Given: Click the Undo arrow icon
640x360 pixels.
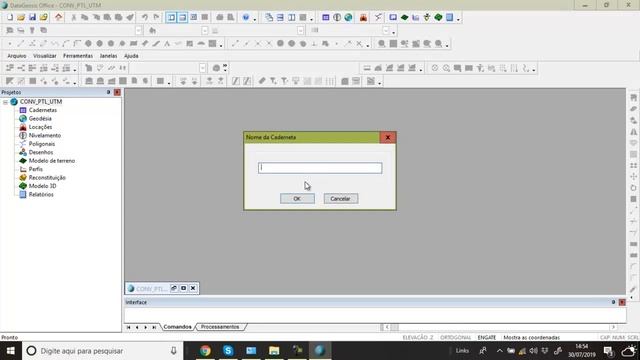Looking at the screenshot, I should tap(144, 17).
